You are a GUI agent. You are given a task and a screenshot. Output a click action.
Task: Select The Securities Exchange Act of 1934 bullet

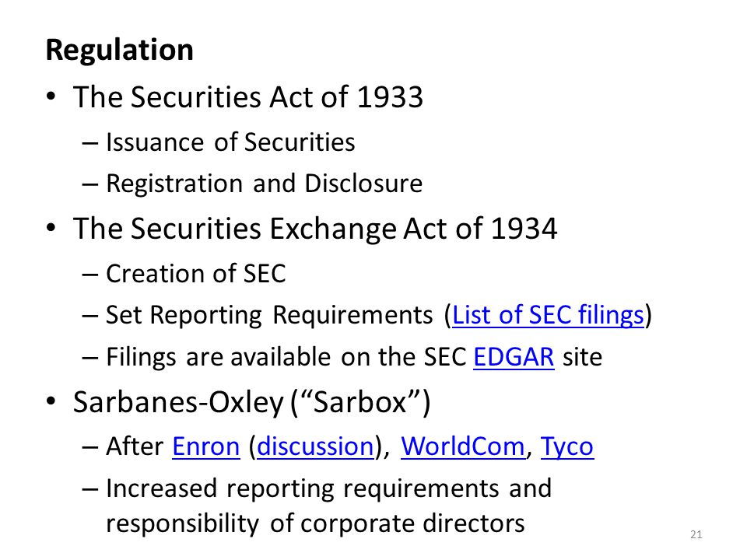pos(315,229)
